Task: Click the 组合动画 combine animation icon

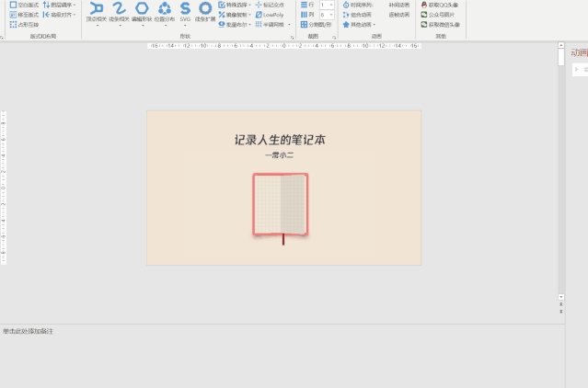Action: point(346,15)
